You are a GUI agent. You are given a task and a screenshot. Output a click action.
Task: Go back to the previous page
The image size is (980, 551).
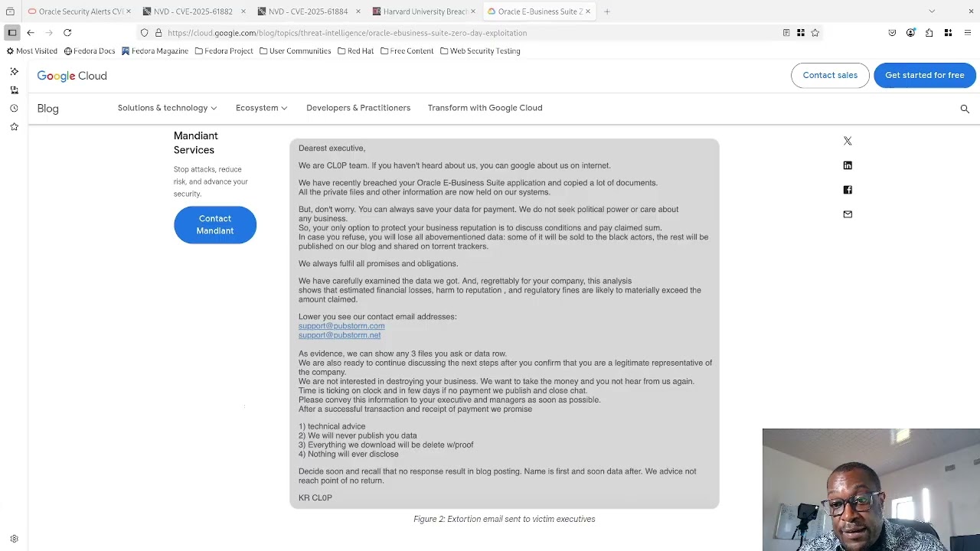(x=31, y=33)
